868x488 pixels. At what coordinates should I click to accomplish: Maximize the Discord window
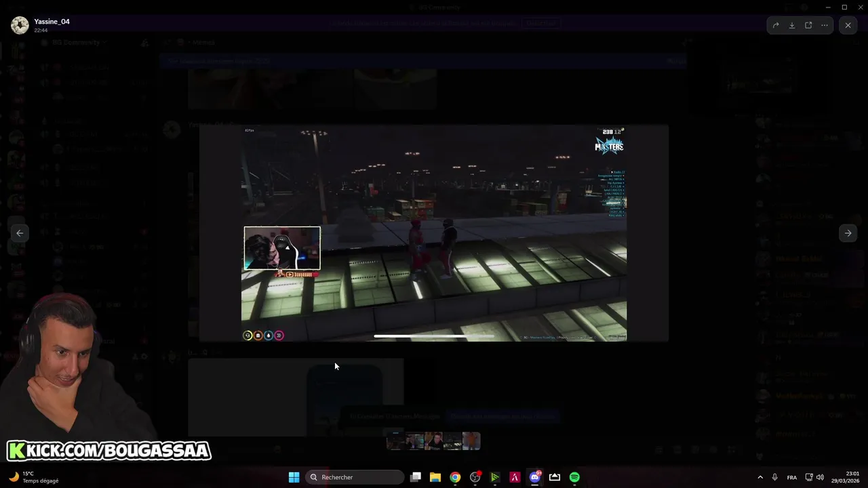[x=844, y=7]
